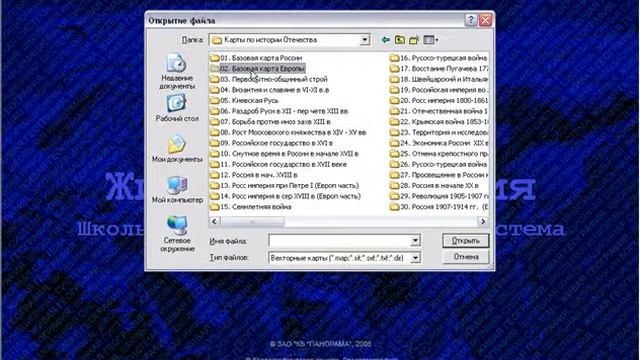Select folder 25. Отмена крепостного права

[x=439, y=153]
